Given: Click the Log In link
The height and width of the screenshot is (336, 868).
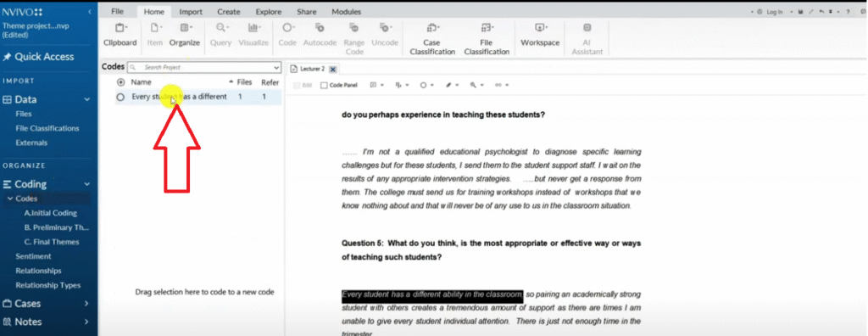Looking at the screenshot, I should point(775,12).
